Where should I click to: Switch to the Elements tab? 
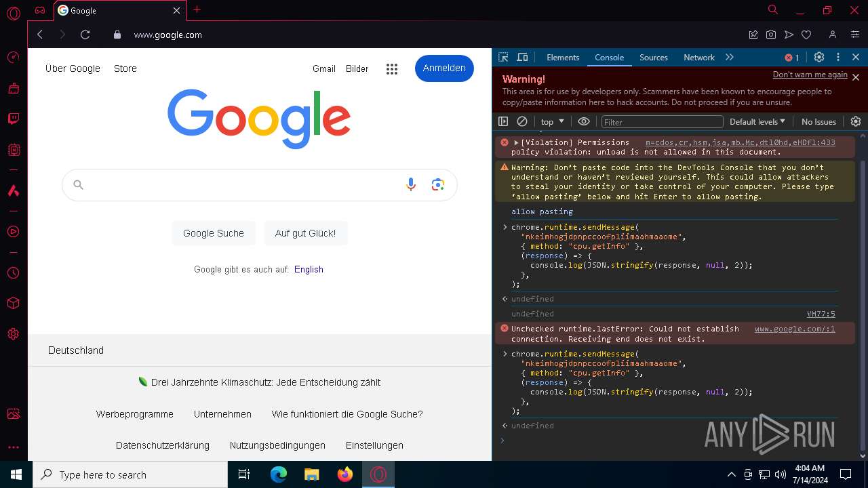point(563,58)
